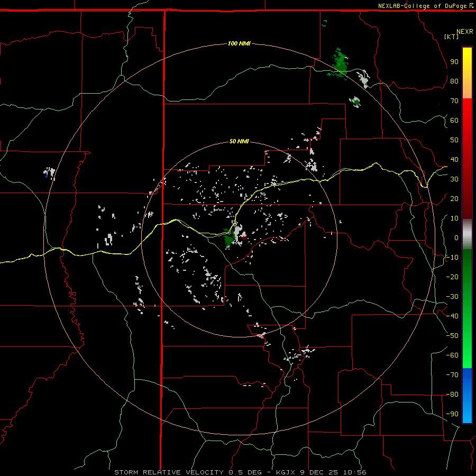Select the blue segment of the color bar
476x476 pixels.
click(x=467, y=396)
